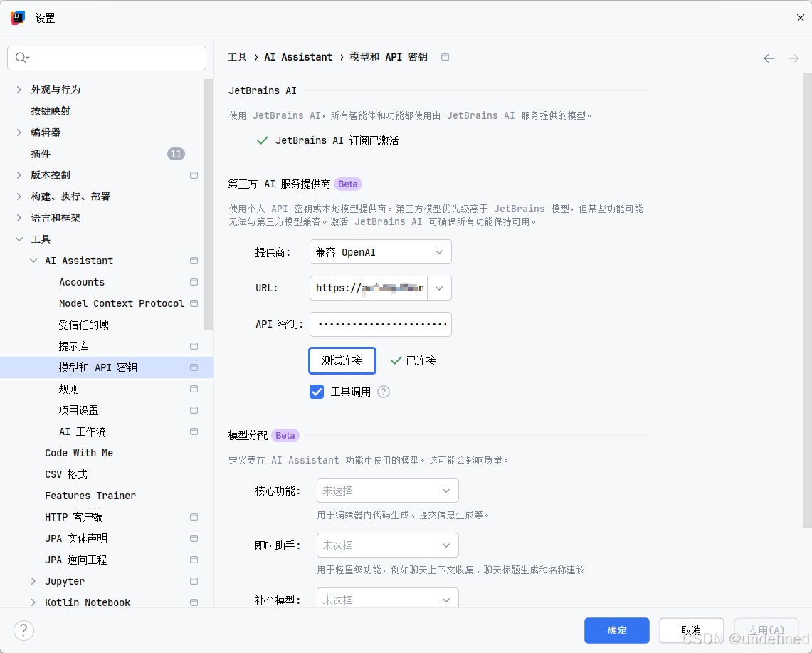Screen dimensions: 812x653
Task: Click the search magnifier icon in settings
Action: 22,58
